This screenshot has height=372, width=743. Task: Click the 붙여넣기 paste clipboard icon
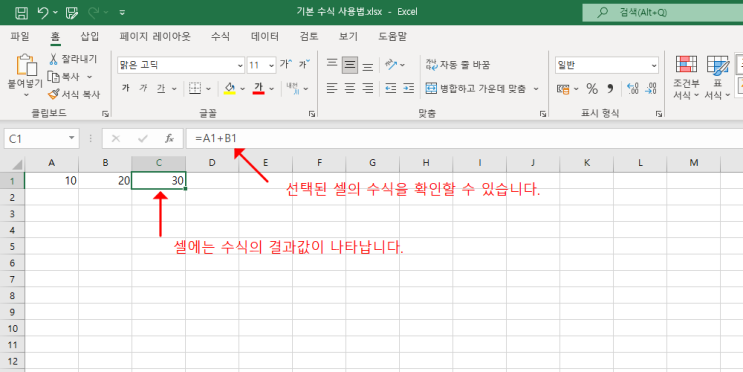point(26,65)
